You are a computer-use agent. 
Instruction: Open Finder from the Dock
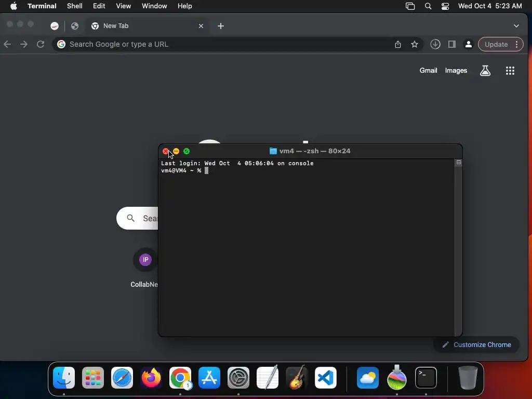64,378
